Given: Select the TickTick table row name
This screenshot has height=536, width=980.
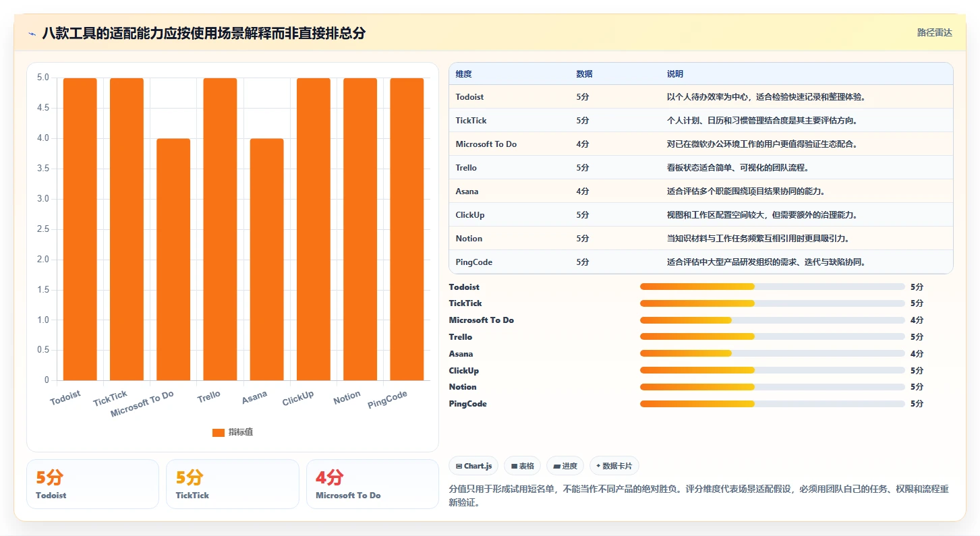Looking at the screenshot, I should click(471, 121).
